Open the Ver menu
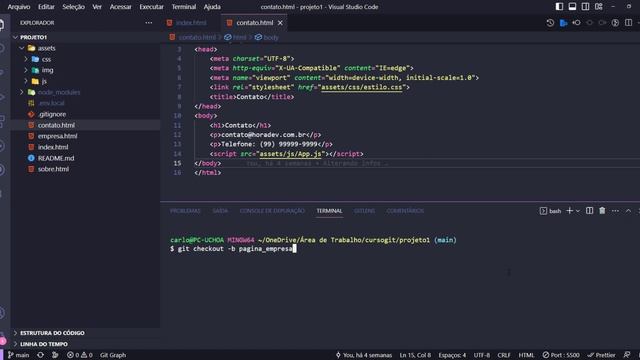The height and width of the screenshot is (360, 640). coord(97,7)
